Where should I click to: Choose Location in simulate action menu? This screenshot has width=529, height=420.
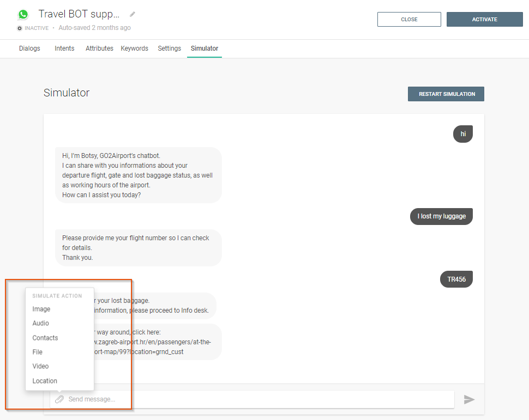[x=45, y=381]
